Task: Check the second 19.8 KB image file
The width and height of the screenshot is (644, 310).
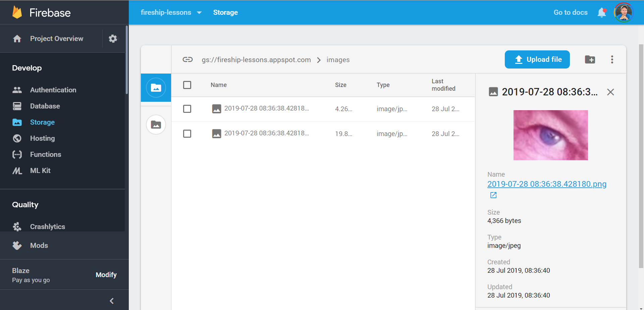Action: point(187,133)
